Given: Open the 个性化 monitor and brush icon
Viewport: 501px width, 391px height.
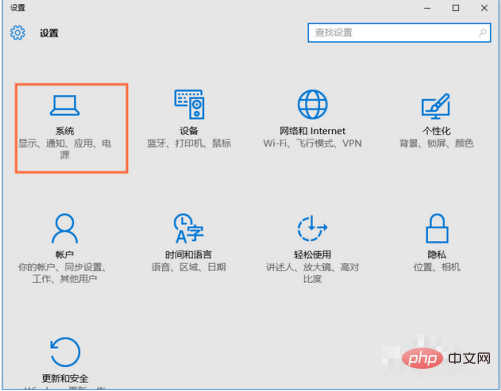Looking at the screenshot, I should click(436, 106).
